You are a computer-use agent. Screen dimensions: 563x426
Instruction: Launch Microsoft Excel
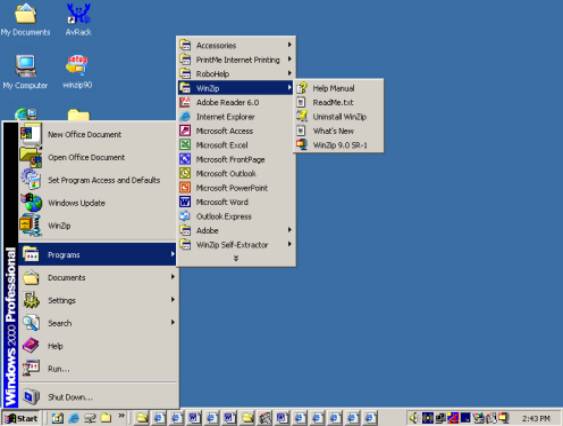(x=236, y=145)
